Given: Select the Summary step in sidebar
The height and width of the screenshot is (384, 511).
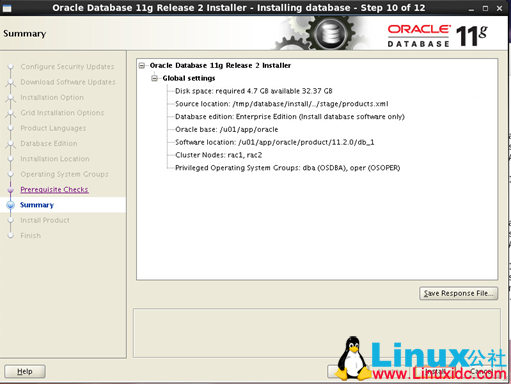Looking at the screenshot, I should click(37, 205).
